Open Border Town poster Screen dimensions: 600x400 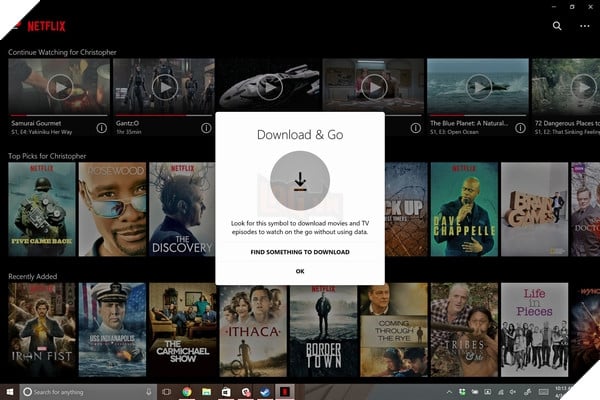point(323,331)
